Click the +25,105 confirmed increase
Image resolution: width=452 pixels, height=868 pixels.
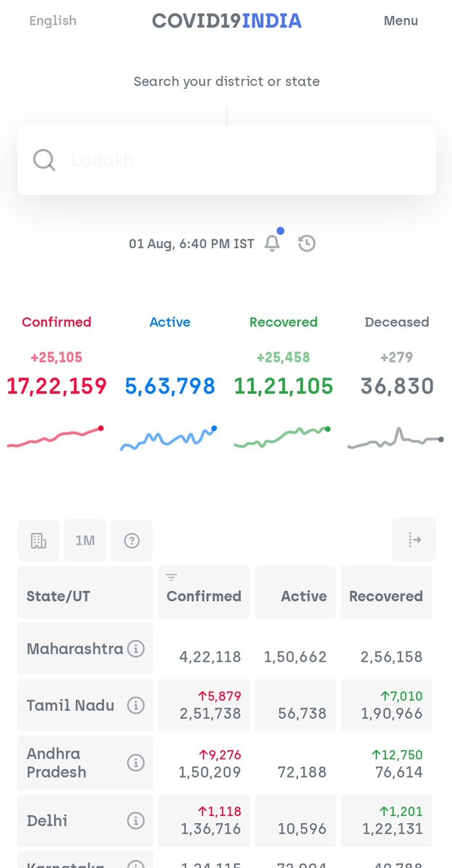pos(56,357)
